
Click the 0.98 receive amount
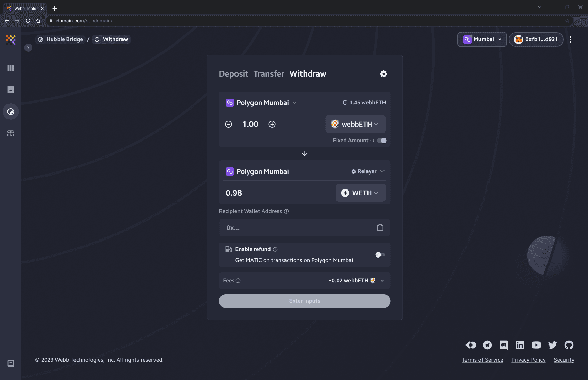(x=234, y=193)
